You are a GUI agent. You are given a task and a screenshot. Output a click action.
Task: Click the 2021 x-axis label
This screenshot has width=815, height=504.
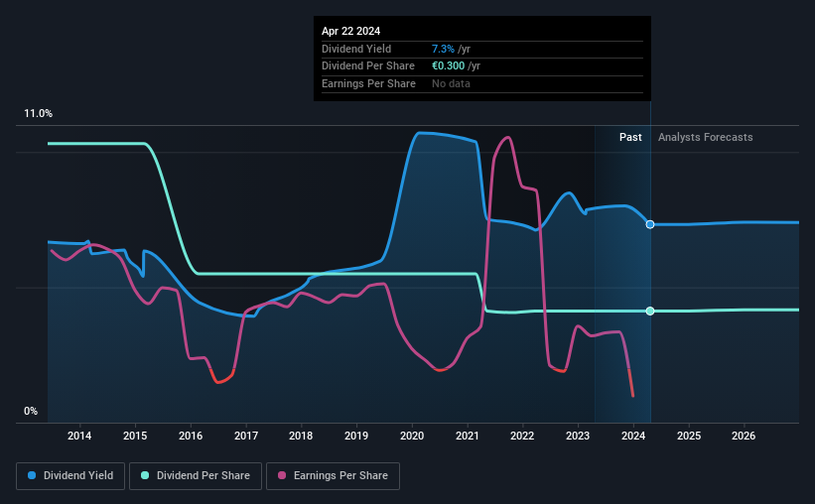(468, 436)
